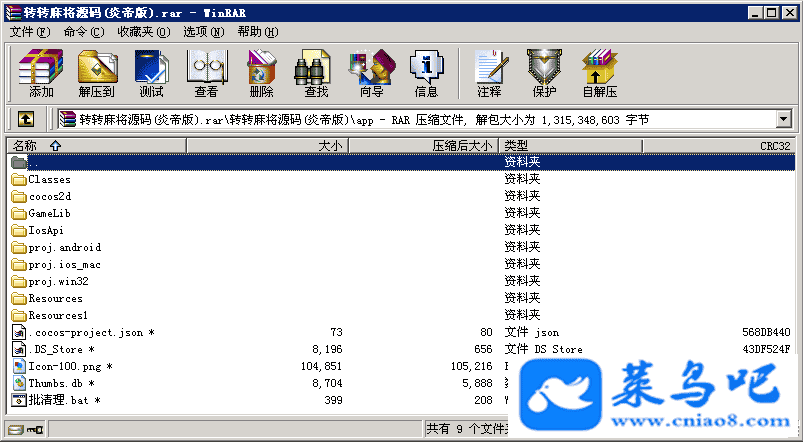The image size is (803, 442).
Task: Click the 添加 (Add) toolbar icon
Action: point(41,73)
